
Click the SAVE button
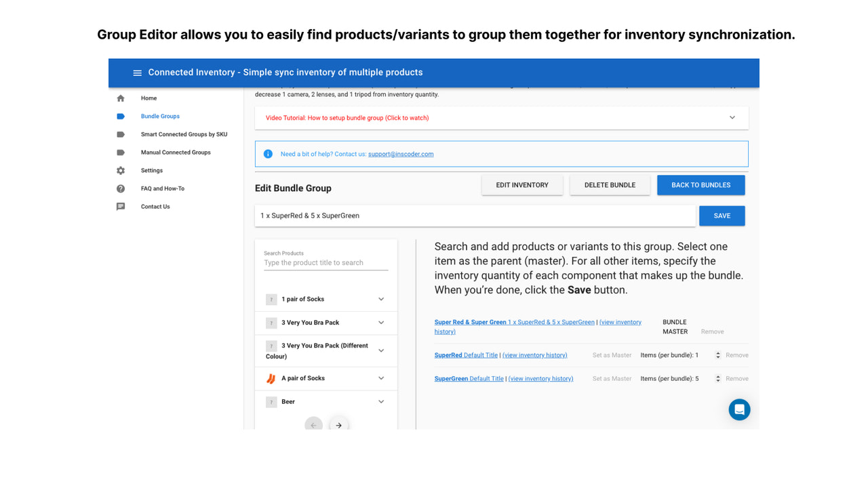point(722,216)
